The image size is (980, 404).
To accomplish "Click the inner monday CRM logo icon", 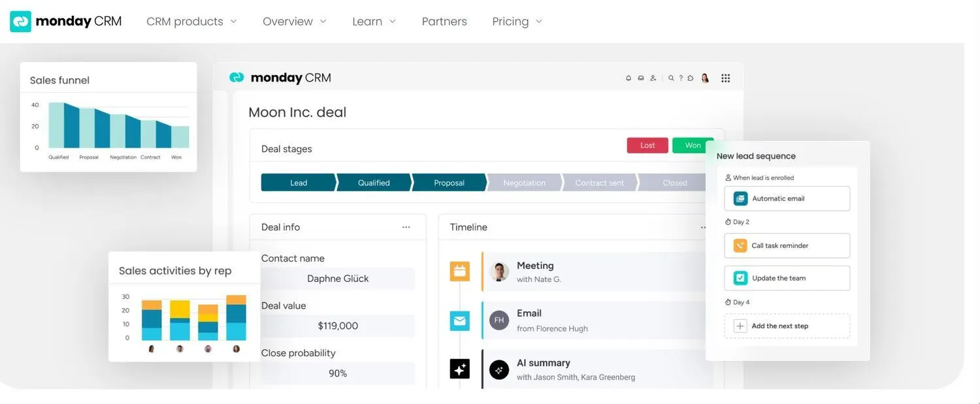I will 237,78.
